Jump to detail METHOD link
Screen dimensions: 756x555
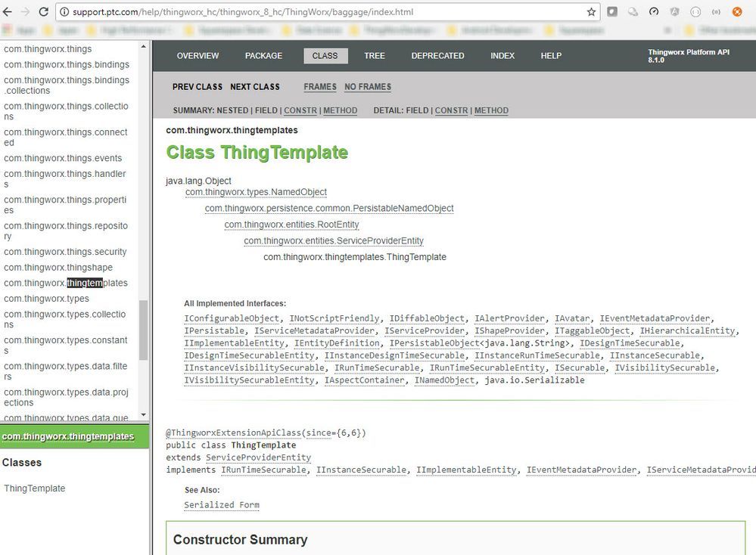point(491,110)
